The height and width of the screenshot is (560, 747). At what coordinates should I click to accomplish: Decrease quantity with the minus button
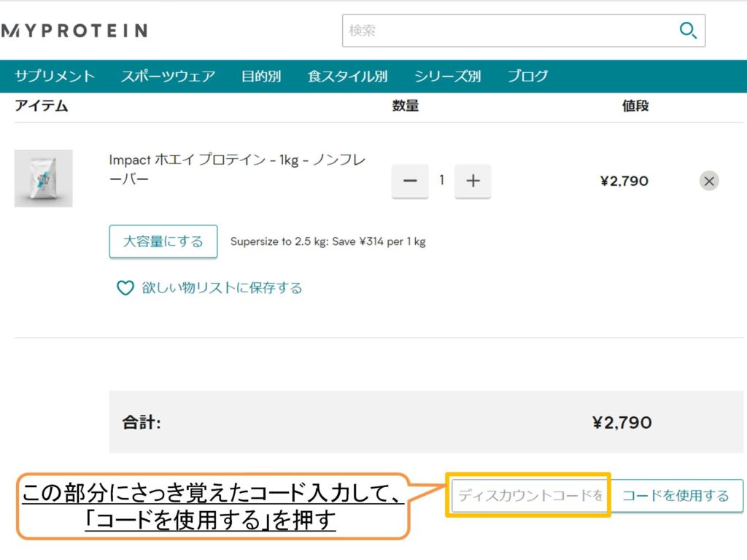[x=410, y=181]
